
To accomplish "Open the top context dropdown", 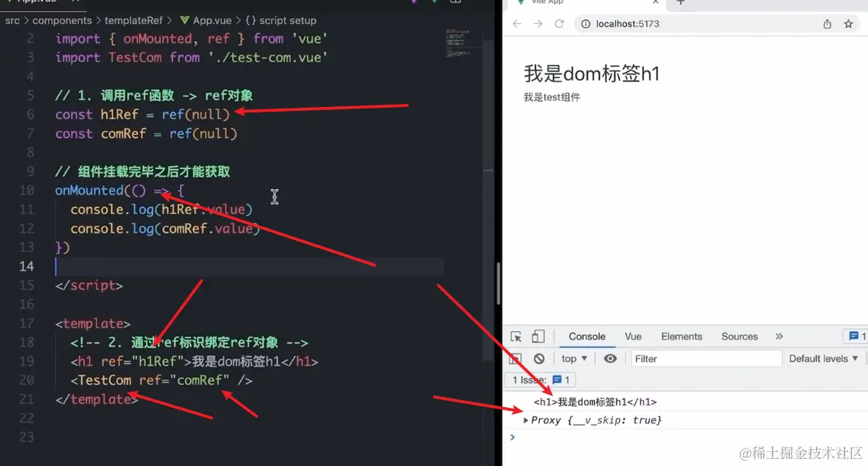I will pos(574,359).
